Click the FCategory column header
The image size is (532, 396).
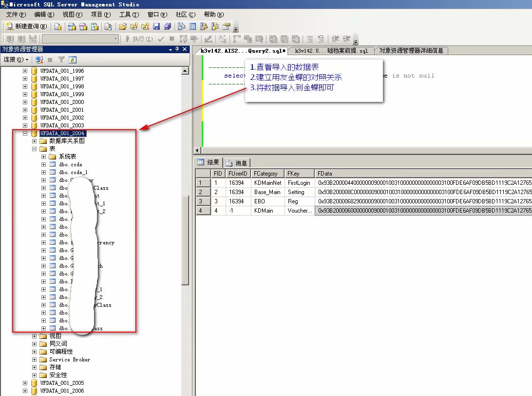click(266, 173)
